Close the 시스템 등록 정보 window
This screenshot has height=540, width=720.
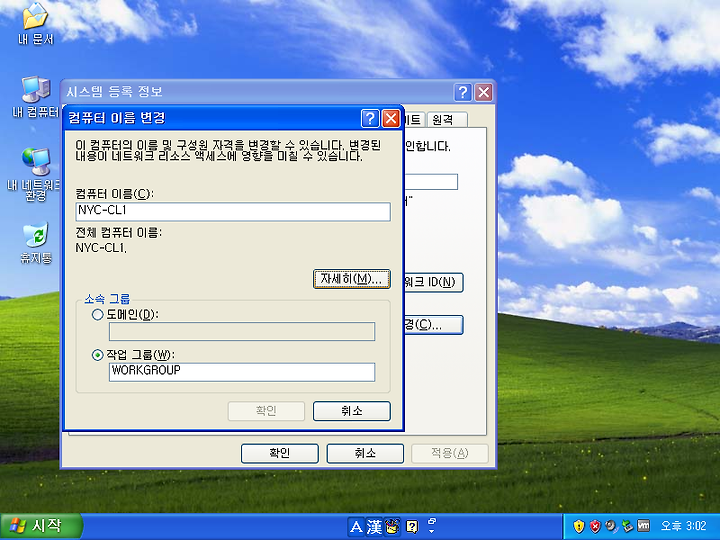[484, 92]
